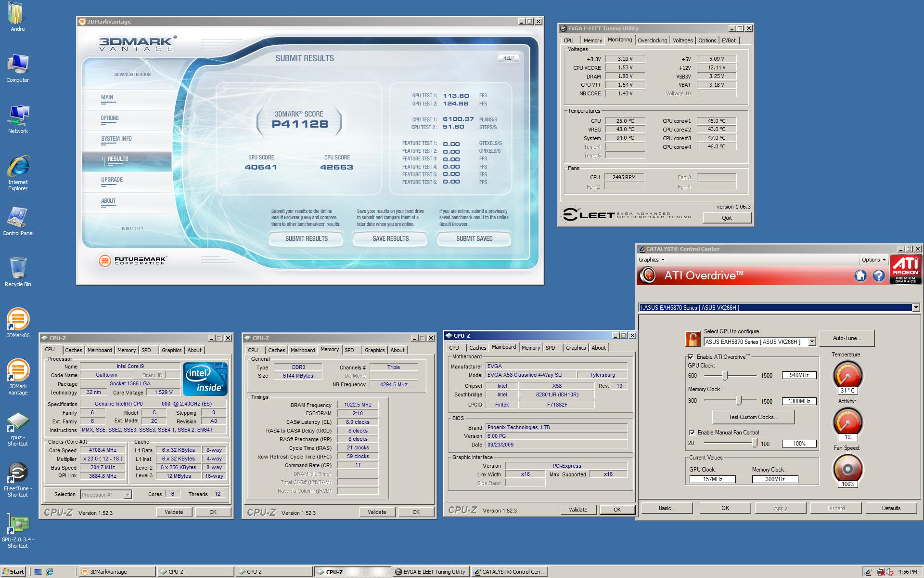924x578 pixels.
Task: Click HELP button in 3DMark Vantage
Action: click(x=508, y=58)
